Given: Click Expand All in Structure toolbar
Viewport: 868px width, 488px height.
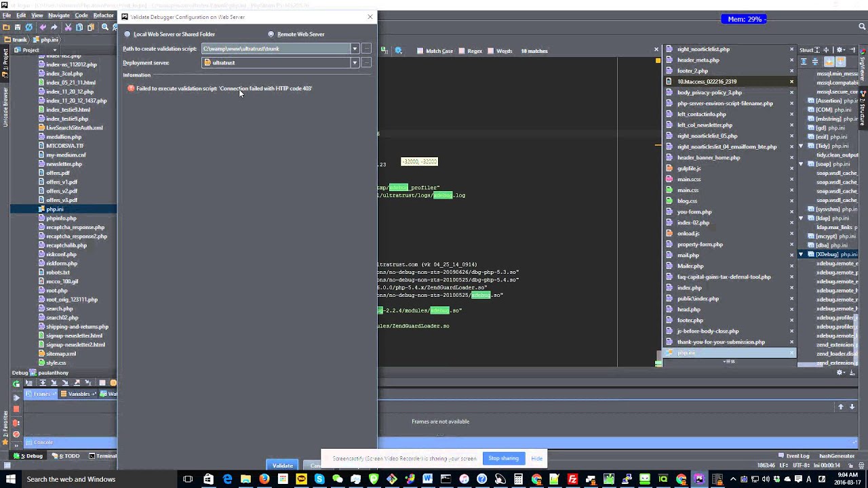Looking at the screenshot, I should [x=804, y=62].
